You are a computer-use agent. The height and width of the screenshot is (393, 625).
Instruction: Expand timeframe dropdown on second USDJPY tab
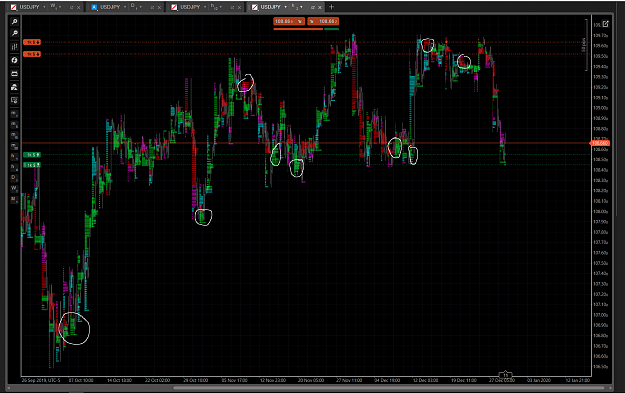click(x=140, y=7)
